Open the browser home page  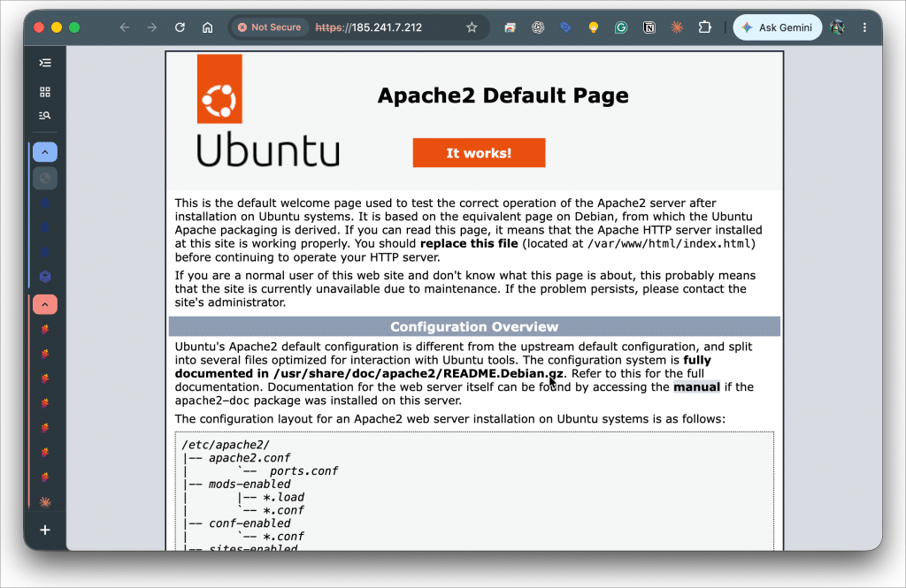(207, 27)
